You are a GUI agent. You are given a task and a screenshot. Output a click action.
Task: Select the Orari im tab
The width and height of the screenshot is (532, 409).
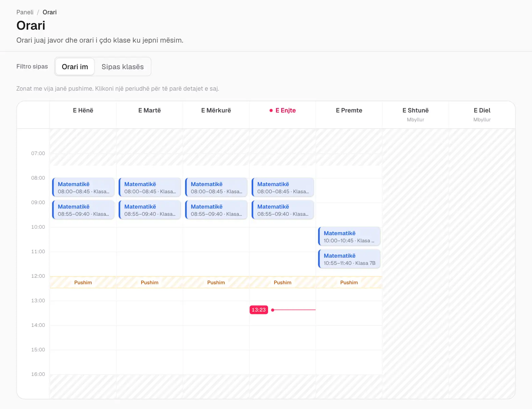click(75, 67)
